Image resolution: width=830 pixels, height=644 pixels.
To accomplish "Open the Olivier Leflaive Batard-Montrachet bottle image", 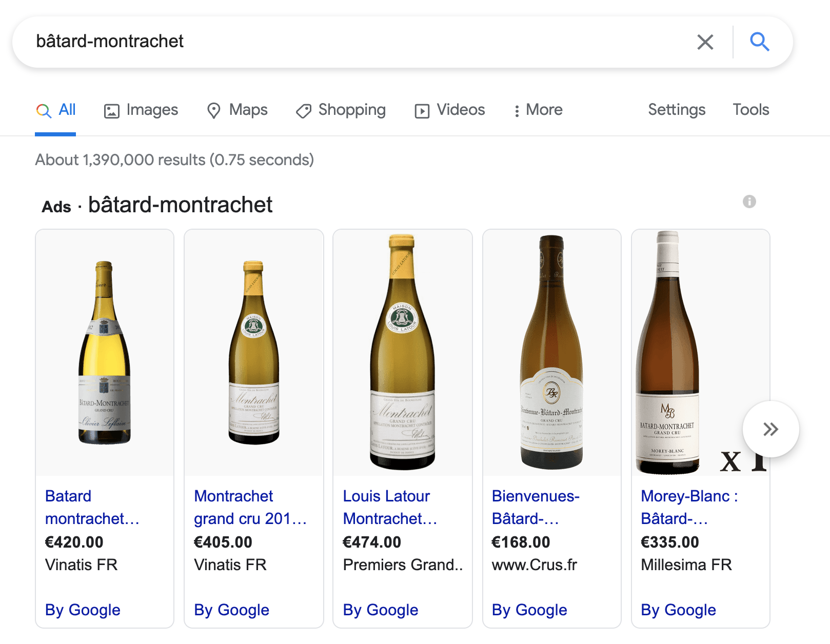I will click(x=105, y=353).
